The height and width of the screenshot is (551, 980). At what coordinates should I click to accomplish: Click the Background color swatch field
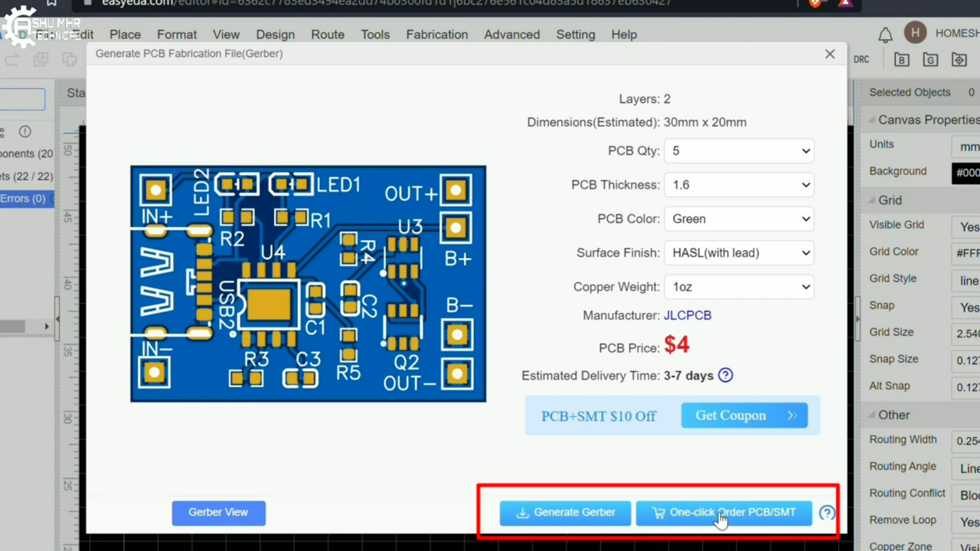[966, 172]
